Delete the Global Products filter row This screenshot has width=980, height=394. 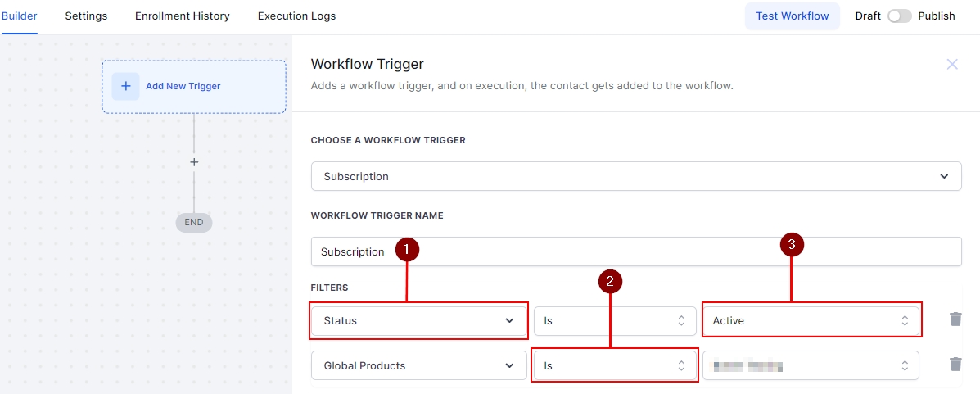click(x=955, y=365)
